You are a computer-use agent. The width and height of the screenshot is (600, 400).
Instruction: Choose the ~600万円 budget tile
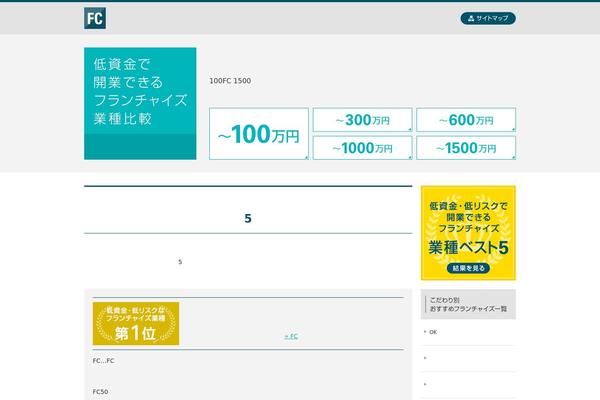(466, 120)
